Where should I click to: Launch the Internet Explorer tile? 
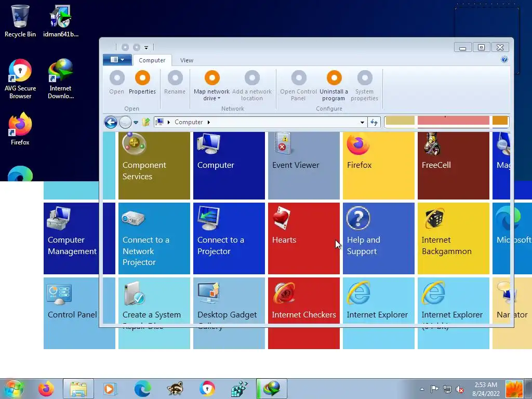[x=379, y=313]
